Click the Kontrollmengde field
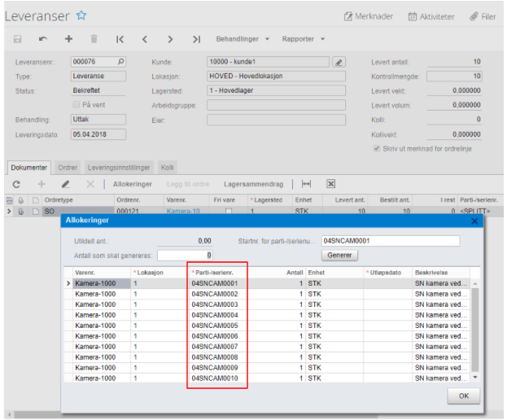The height and width of the screenshot is (420, 507). click(x=454, y=77)
